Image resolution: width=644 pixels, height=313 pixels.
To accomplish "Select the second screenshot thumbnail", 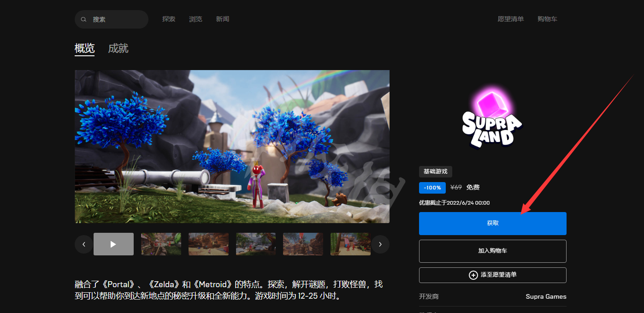I will [161, 244].
